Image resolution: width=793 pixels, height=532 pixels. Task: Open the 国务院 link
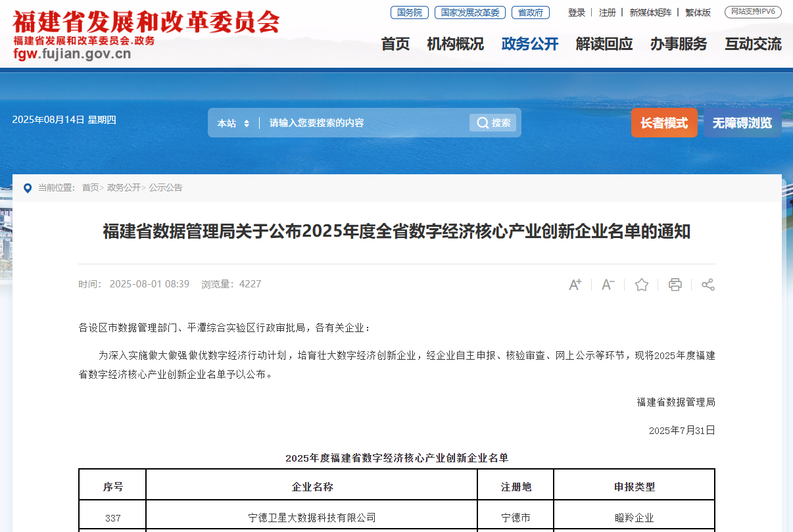coord(409,12)
